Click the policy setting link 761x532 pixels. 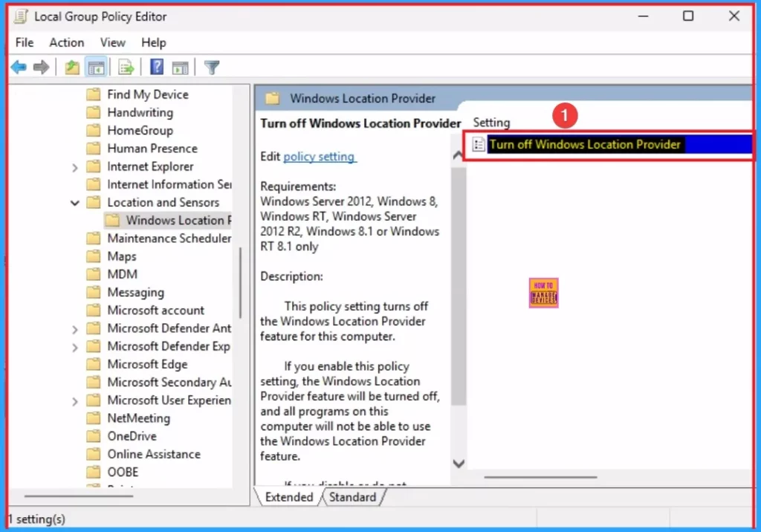pyautogui.click(x=319, y=156)
